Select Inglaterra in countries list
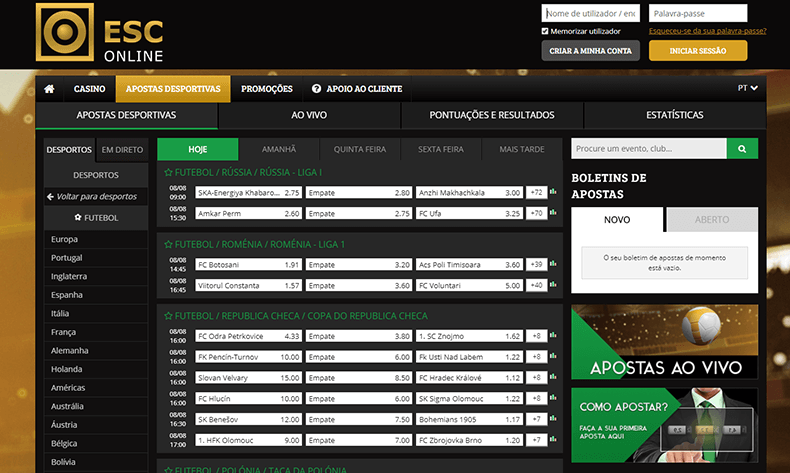Image resolution: width=790 pixels, height=473 pixels. pyautogui.click(x=96, y=277)
